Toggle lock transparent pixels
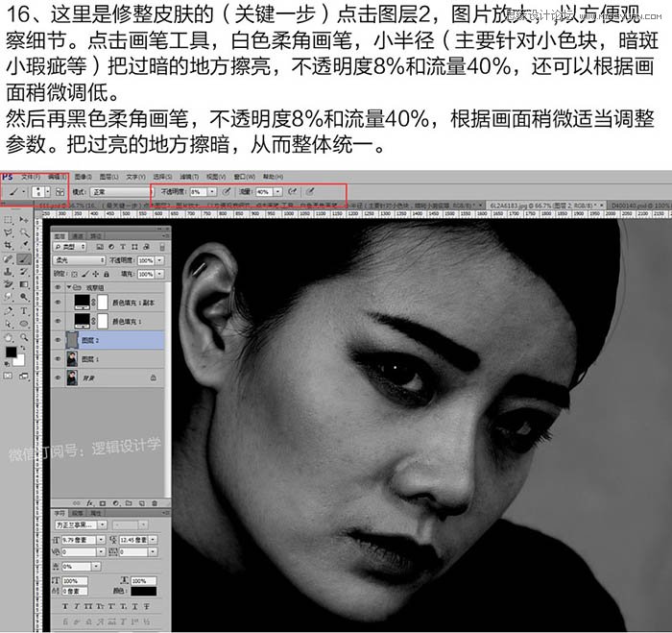672x633 pixels. click(x=74, y=274)
